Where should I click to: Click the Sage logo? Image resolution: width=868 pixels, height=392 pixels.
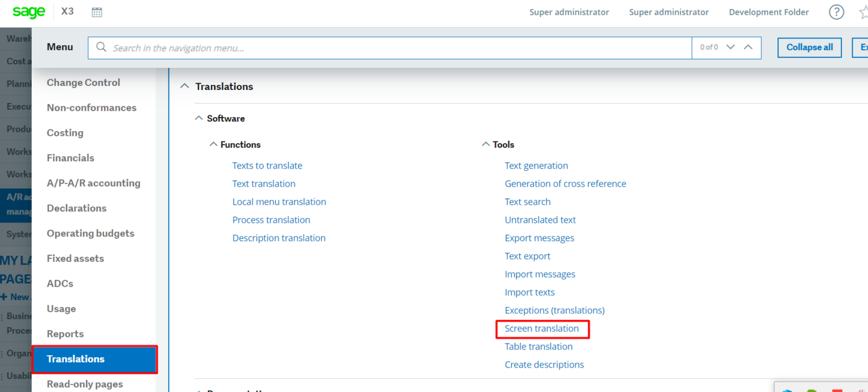pyautogui.click(x=28, y=12)
